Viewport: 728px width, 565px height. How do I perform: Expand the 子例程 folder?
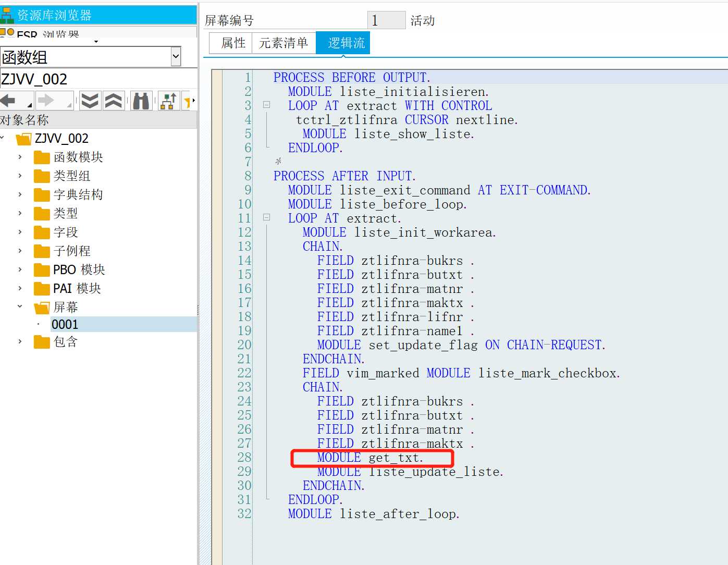click(20, 251)
